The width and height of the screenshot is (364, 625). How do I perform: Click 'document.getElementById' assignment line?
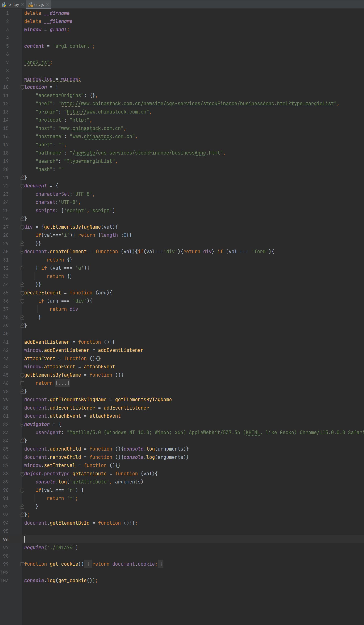81,523
